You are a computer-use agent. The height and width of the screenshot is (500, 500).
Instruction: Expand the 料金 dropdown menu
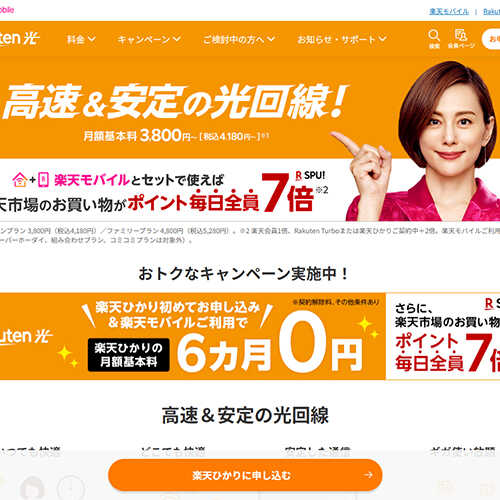(x=81, y=39)
